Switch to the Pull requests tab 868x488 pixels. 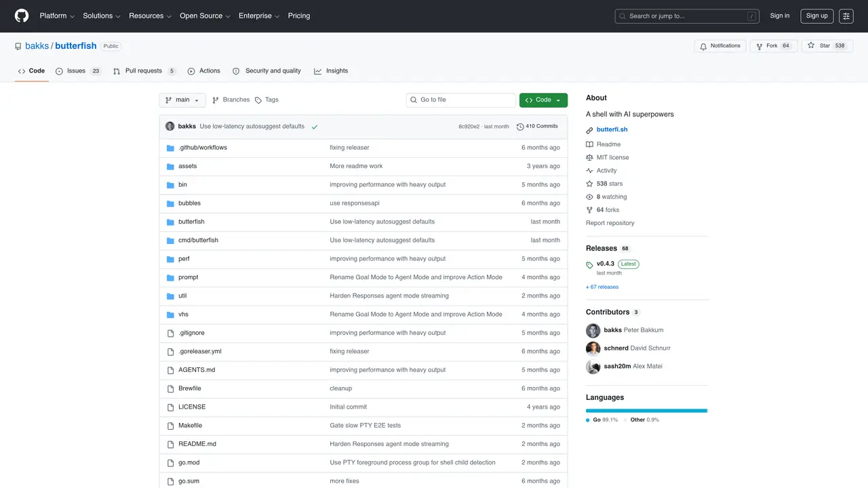(x=144, y=71)
